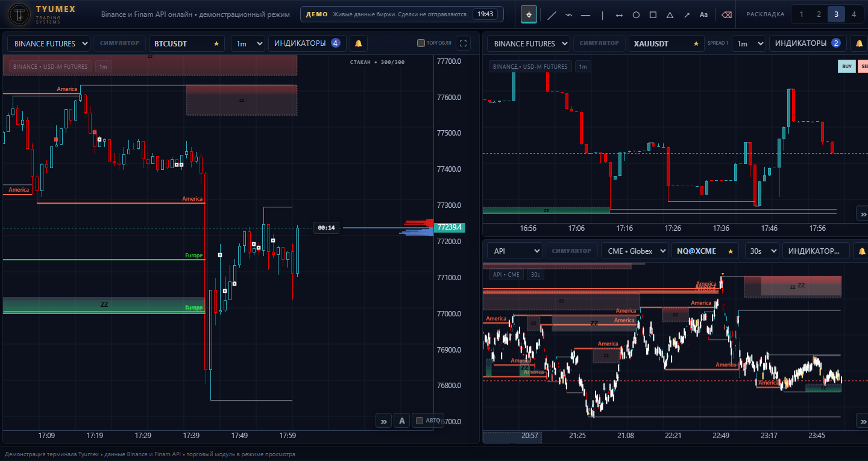Click the ДЕМО mode label
Image resolution: width=868 pixels, height=461 pixels.
(317, 14)
